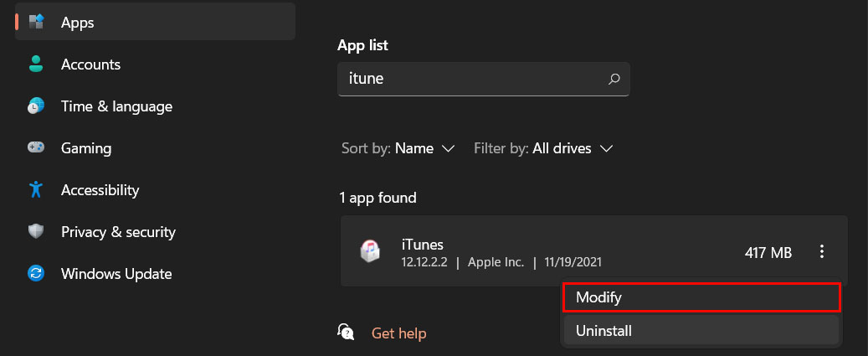Focus the App list search field
This screenshot has height=356, width=868.
483,80
